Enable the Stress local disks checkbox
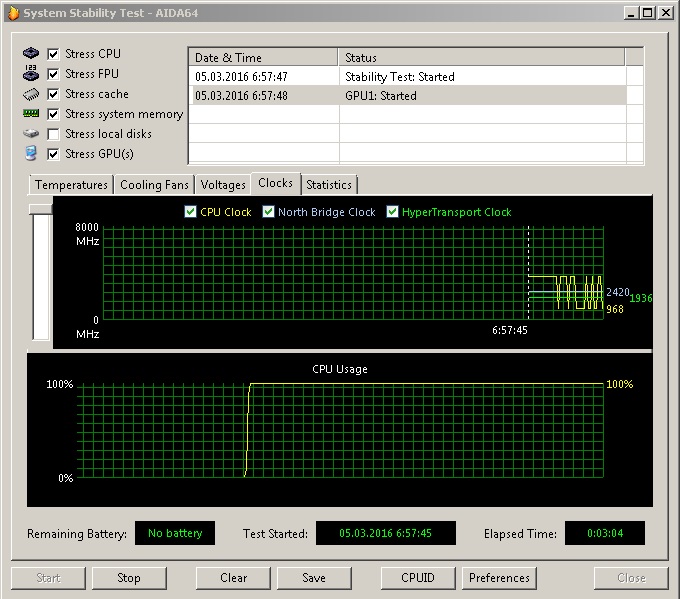Image resolution: width=680 pixels, height=599 pixels. 53,134
